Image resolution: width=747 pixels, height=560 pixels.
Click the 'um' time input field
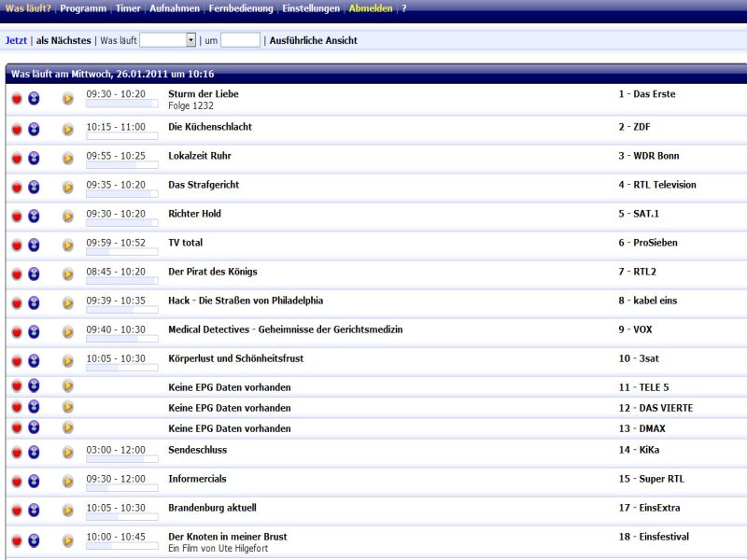pyautogui.click(x=240, y=40)
